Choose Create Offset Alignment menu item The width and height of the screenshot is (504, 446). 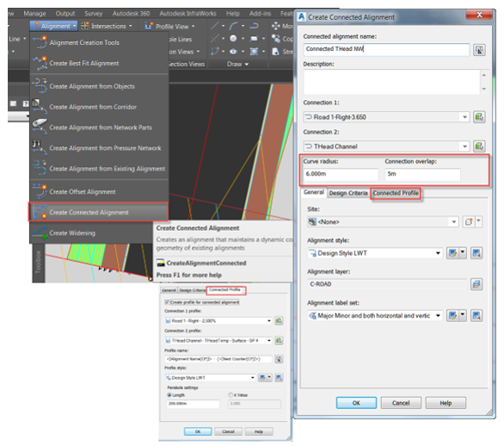pyautogui.click(x=98, y=192)
